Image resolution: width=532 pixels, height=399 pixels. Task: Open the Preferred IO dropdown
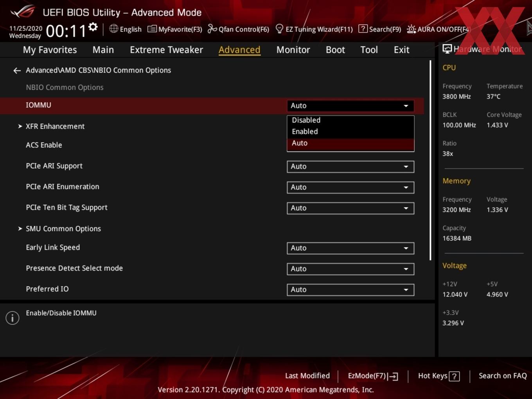[350, 289]
